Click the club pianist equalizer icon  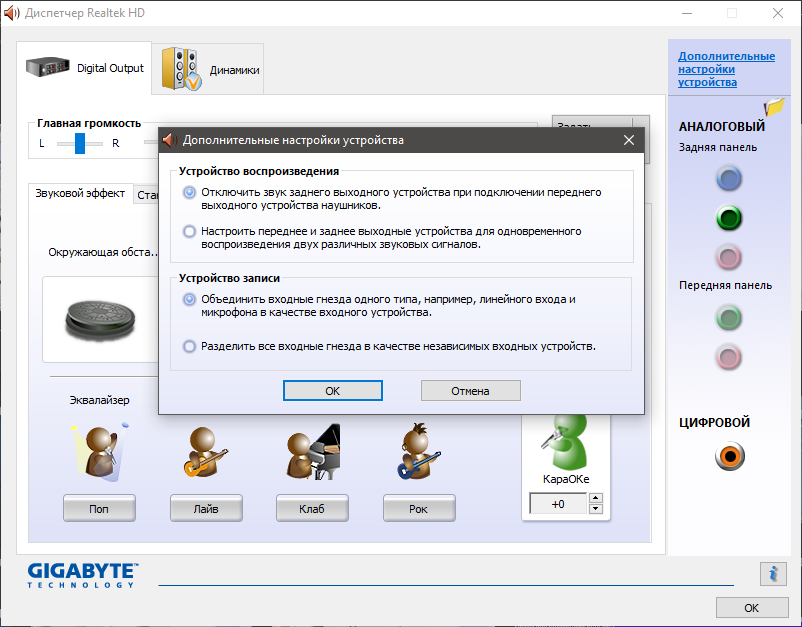313,452
